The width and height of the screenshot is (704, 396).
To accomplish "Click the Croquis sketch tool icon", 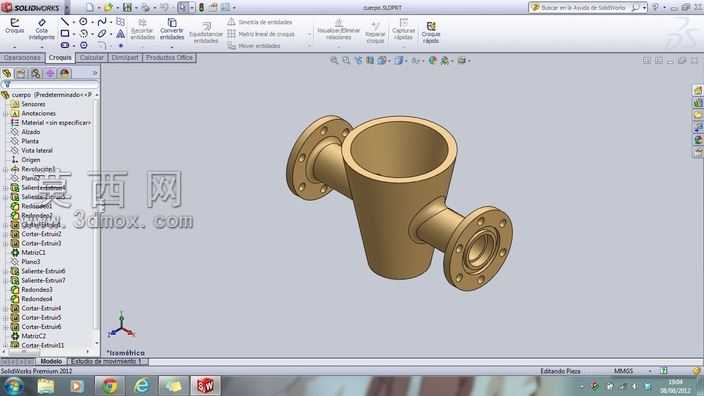I will point(14,22).
